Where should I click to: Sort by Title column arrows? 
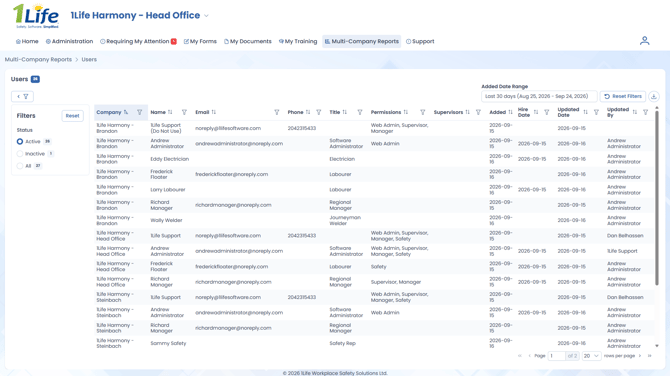tap(344, 112)
